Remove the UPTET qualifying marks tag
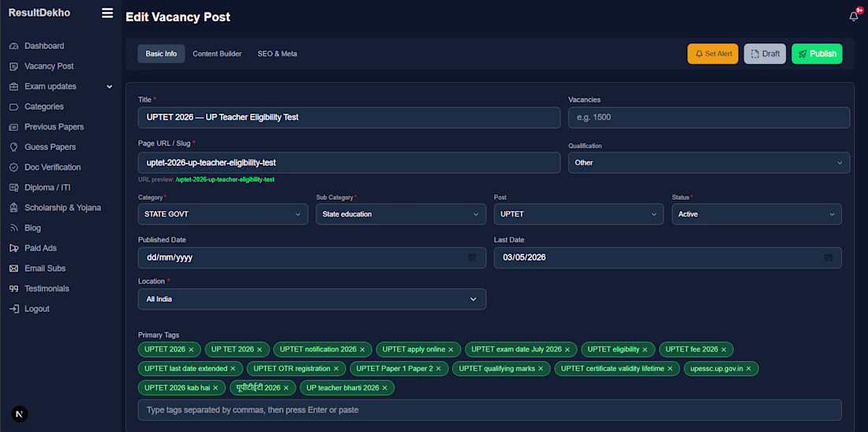The width and height of the screenshot is (868, 432). (x=541, y=368)
